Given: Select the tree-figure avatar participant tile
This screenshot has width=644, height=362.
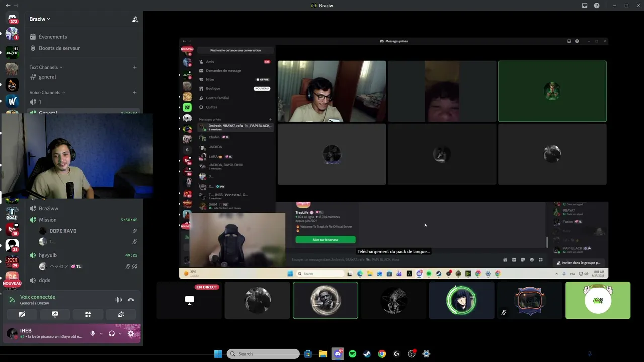Looking at the screenshot, I should pyautogui.click(x=393, y=300).
